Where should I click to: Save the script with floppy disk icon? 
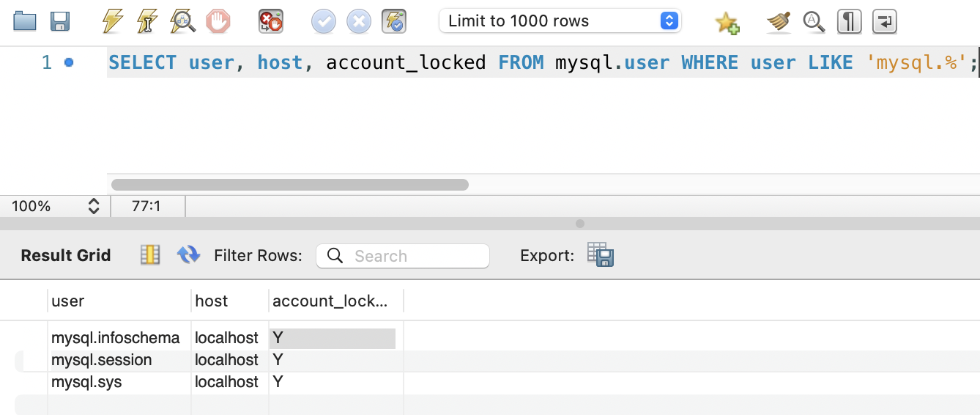(x=60, y=21)
